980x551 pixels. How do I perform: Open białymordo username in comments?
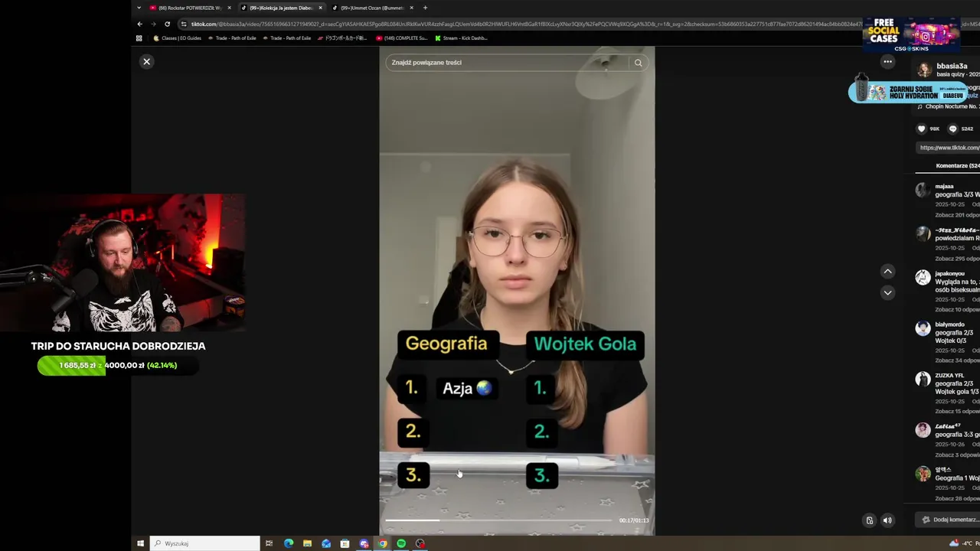click(x=949, y=324)
